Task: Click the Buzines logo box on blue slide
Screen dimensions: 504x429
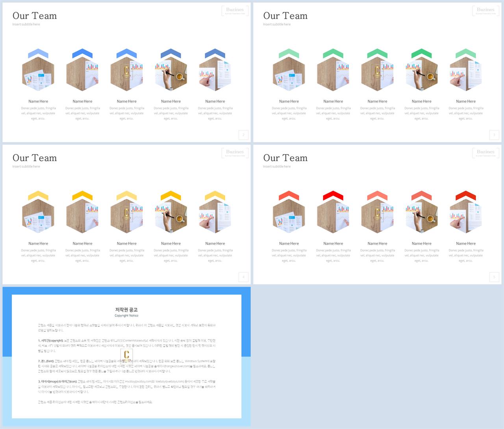Action: [x=235, y=11]
